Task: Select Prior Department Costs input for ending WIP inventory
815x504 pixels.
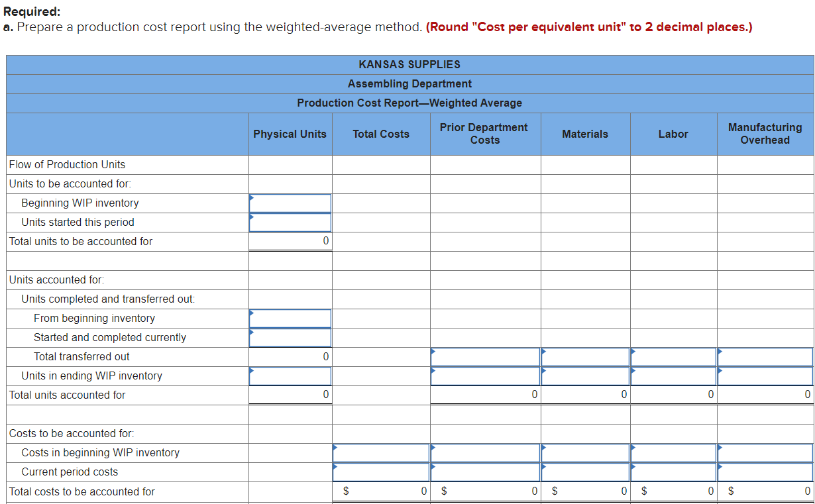Action: click(485, 376)
